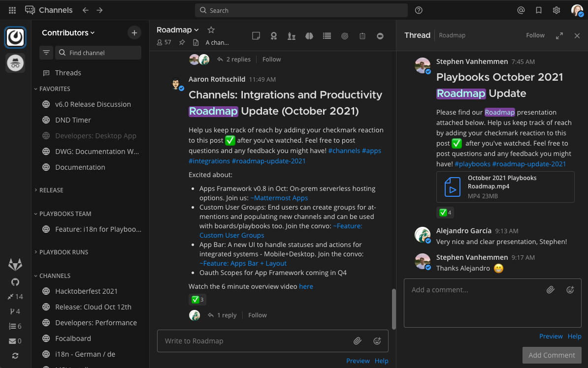The image size is (588, 368).
Task: Click the paperclip attachment icon in the thread composer
Action: (x=550, y=289)
